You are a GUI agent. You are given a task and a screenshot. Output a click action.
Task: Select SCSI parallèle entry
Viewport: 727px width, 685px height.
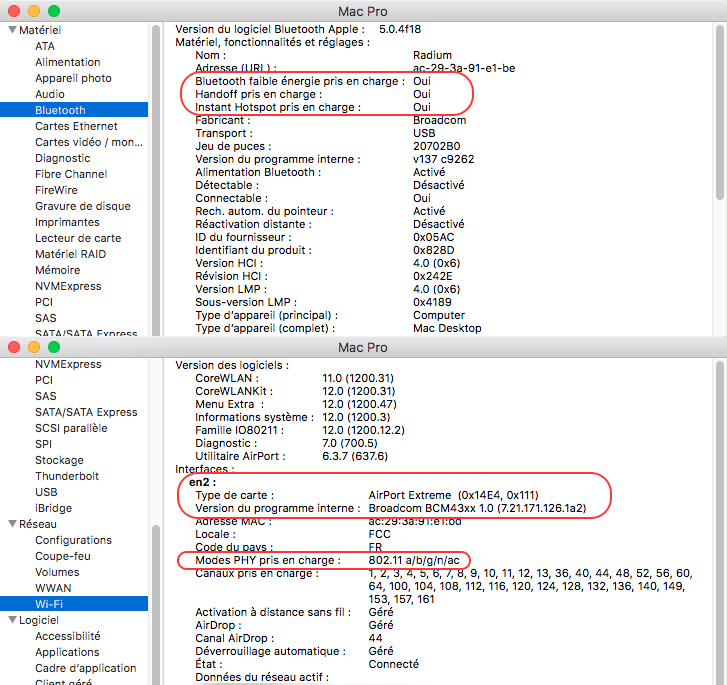click(71, 428)
